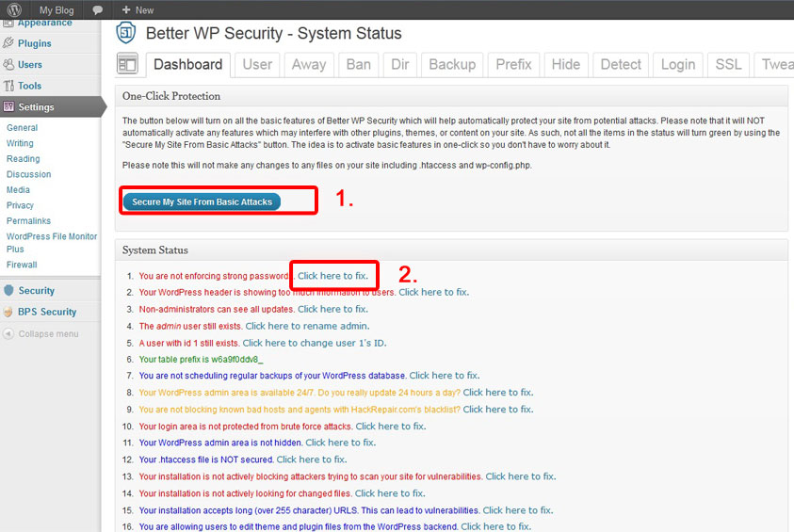This screenshot has width=794, height=532.
Task: Switch to the Prefix tab
Action: pos(513,65)
